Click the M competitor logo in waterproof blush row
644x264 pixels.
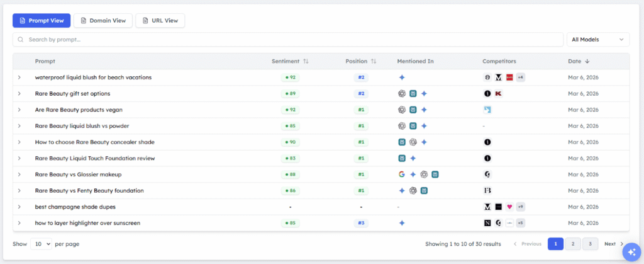tap(498, 77)
